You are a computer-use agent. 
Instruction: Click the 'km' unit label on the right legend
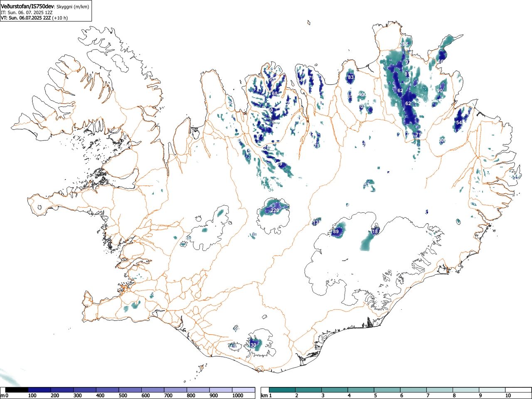[x=264, y=396]
